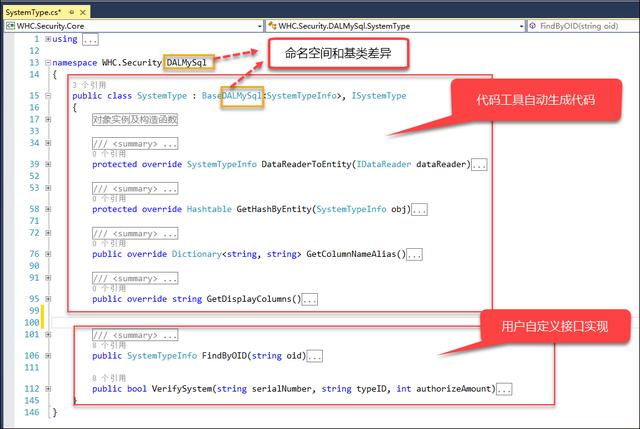This screenshot has height=429, width=640.
Task: Collapse the namespace block at line 13
Action: pos(48,63)
